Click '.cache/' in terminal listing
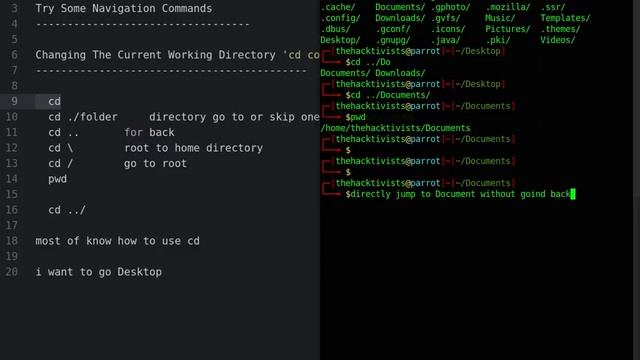Screen dimensions: 640x360 [338, 7]
